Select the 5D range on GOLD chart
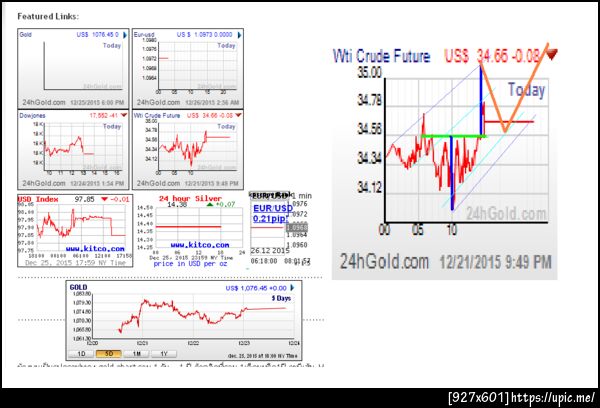Screen dimensions: 600x408 coord(109,354)
